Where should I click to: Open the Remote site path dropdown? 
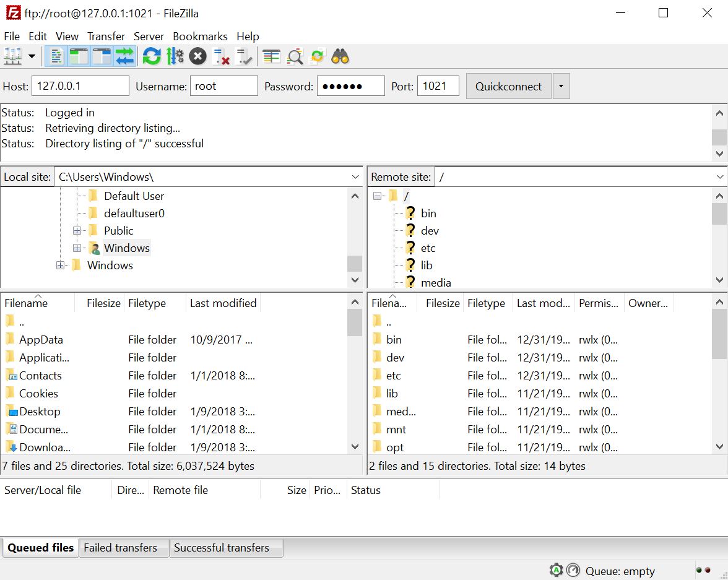(719, 177)
